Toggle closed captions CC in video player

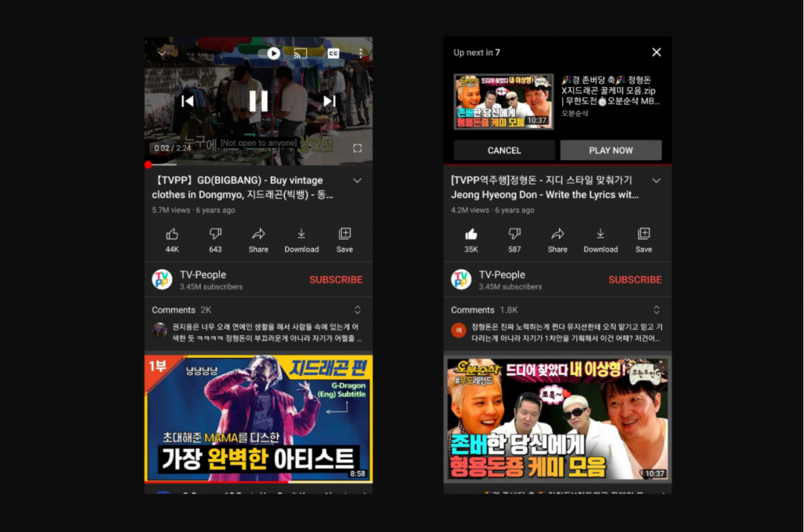click(333, 53)
